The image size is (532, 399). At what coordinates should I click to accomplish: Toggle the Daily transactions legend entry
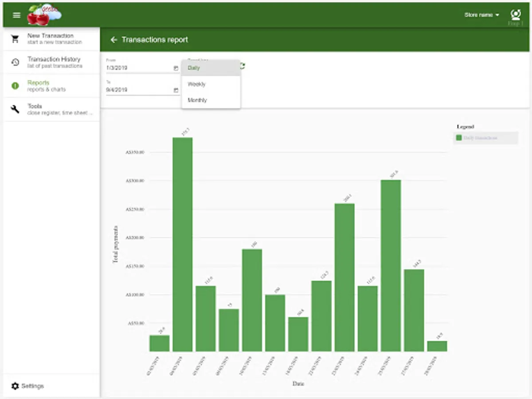coord(485,138)
